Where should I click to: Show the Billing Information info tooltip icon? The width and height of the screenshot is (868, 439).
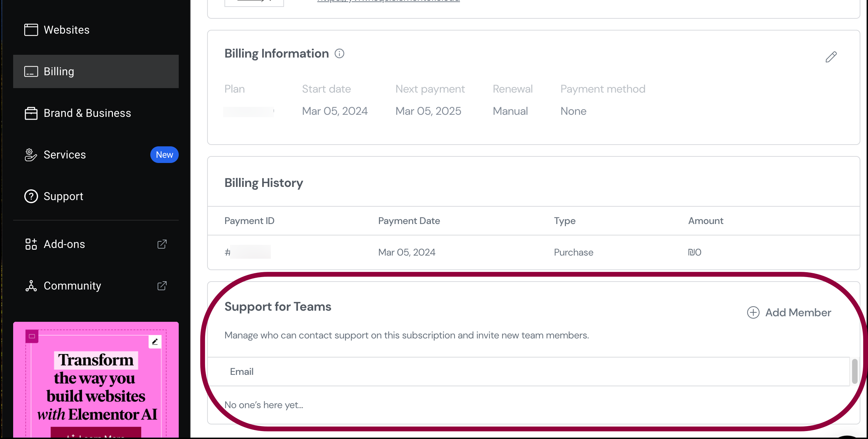click(x=339, y=53)
